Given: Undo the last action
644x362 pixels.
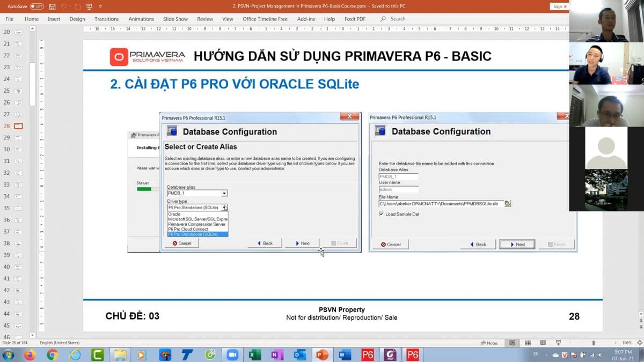Looking at the screenshot, I should [63, 6].
